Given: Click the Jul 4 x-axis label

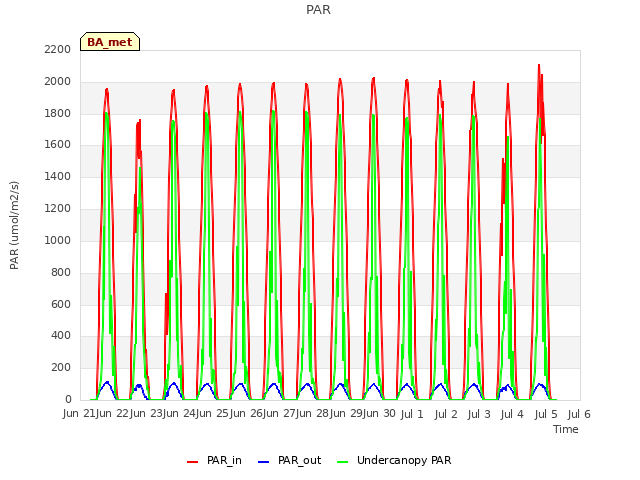Looking at the screenshot, I should point(512,414).
